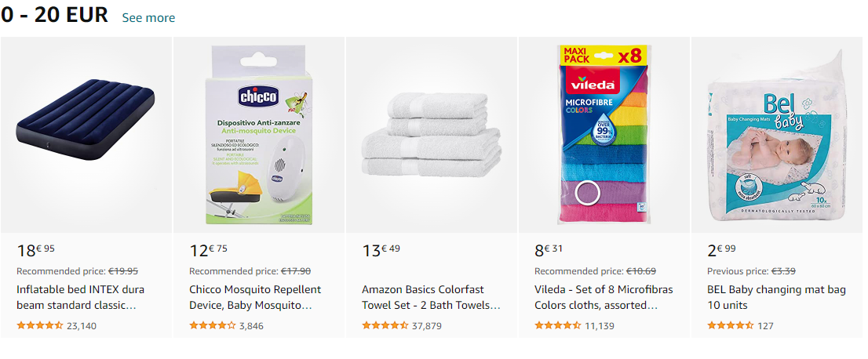Click the 18.95 euro price
Screen dimensions: 868x359
click(36, 251)
